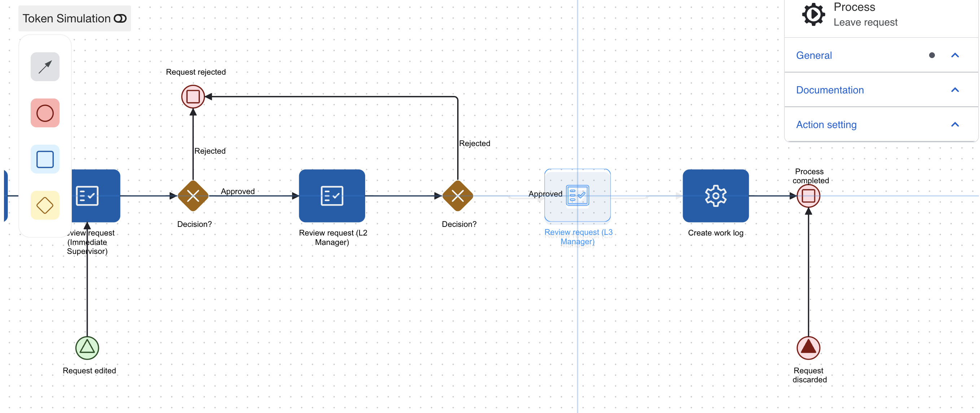Pick the red circle event tool
The height and width of the screenshot is (413, 980).
click(x=45, y=113)
